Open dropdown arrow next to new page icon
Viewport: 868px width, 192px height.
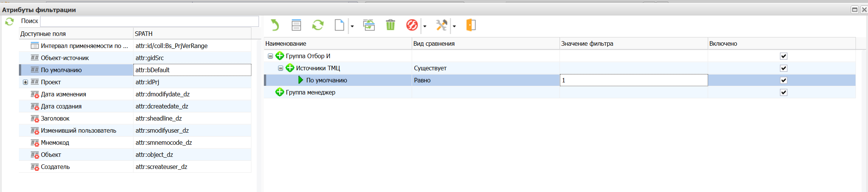point(352,26)
